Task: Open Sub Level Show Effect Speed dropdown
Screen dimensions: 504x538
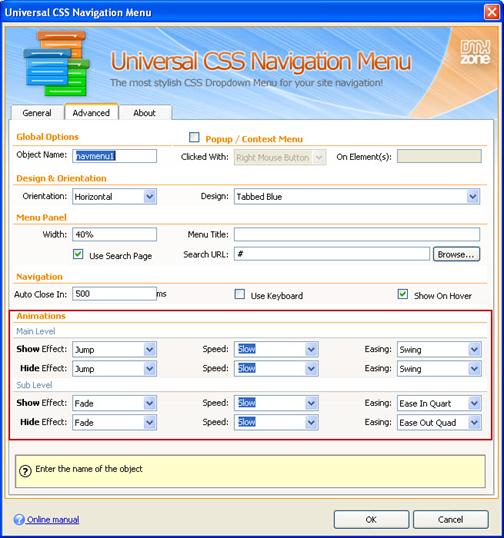Action: tap(276, 403)
